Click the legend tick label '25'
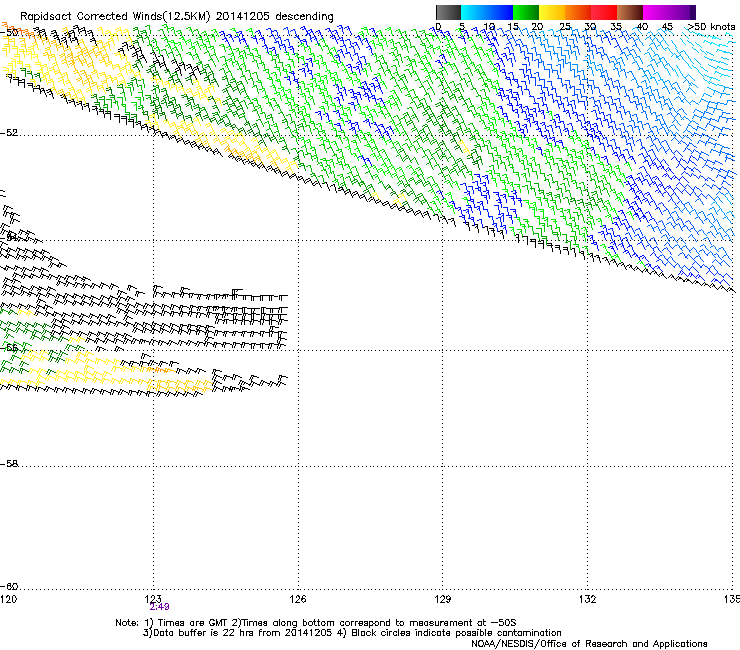Viewport: 740px width, 650px height. point(565,27)
